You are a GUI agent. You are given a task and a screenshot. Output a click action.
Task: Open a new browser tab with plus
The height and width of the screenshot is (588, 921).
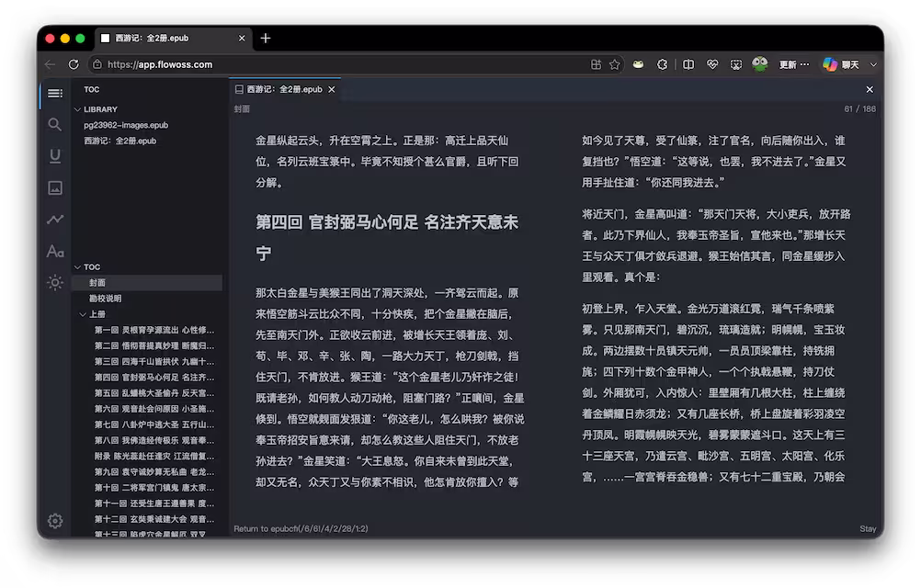(x=266, y=39)
